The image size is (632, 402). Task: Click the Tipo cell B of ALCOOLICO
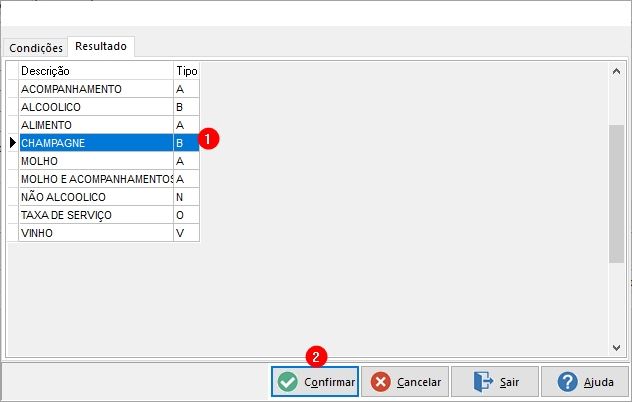[187, 107]
